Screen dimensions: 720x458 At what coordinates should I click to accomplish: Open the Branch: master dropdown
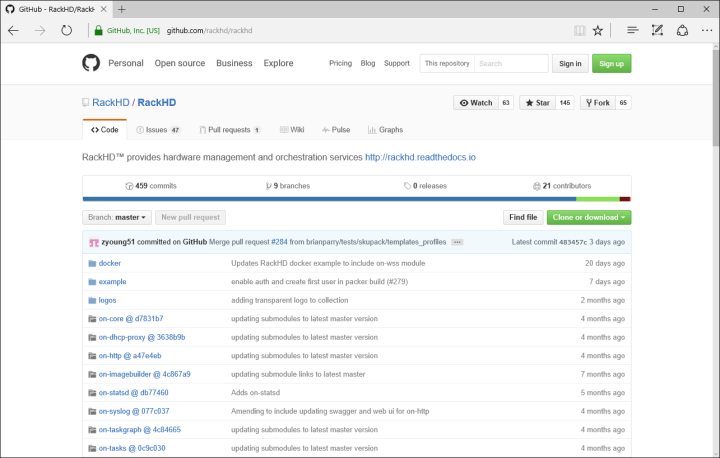pyautogui.click(x=117, y=217)
